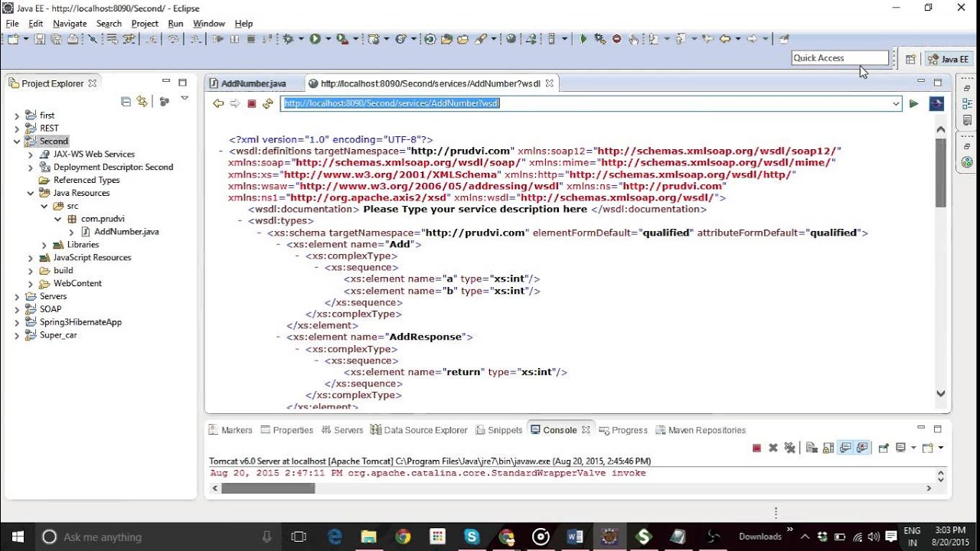This screenshot has height=551, width=980.
Task: Open Run button dropdown arrow
Action: [328, 39]
